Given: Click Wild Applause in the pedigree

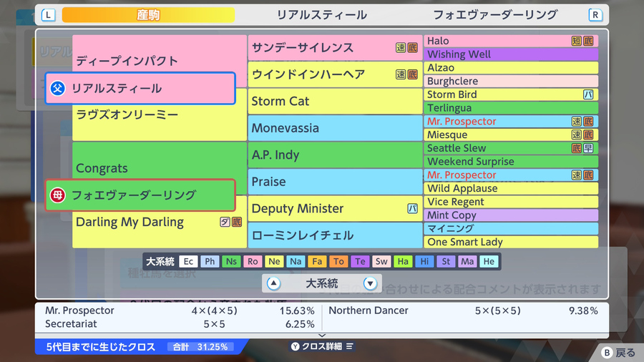Looking at the screenshot, I should (511, 188).
